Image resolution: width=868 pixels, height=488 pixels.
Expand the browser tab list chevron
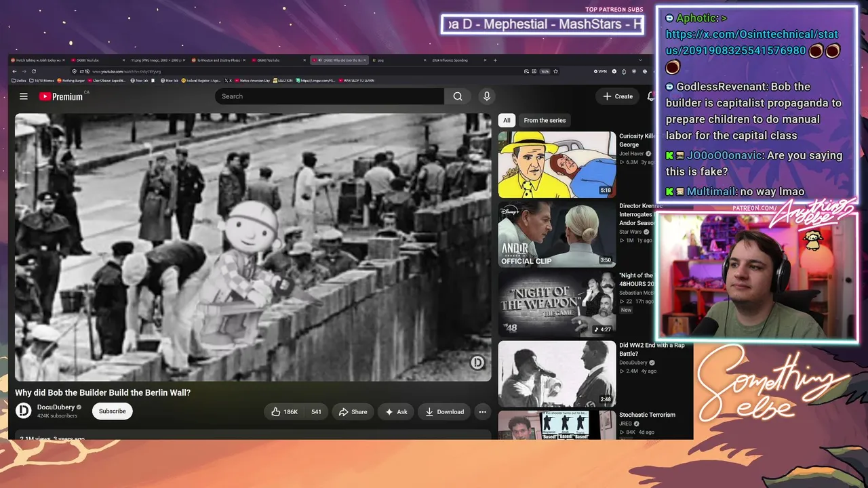tap(640, 60)
